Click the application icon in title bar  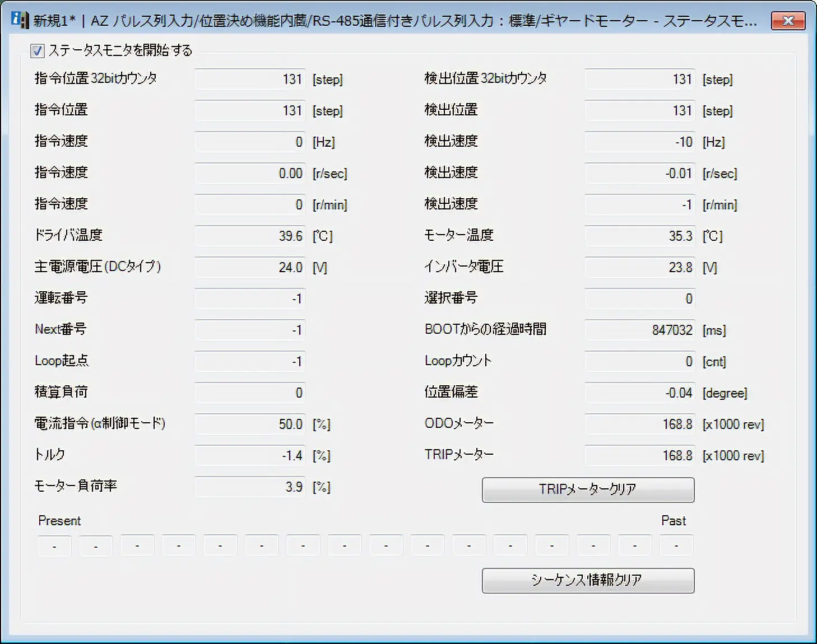pyautogui.click(x=19, y=20)
